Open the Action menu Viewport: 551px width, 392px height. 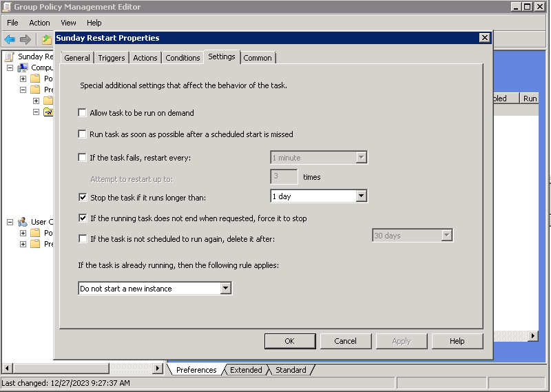[x=39, y=23]
